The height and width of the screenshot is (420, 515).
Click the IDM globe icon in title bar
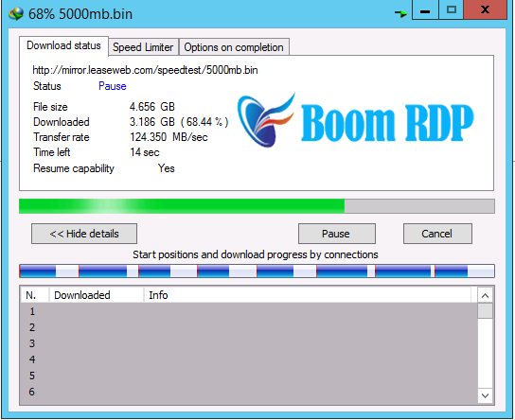pyautogui.click(x=16, y=14)
